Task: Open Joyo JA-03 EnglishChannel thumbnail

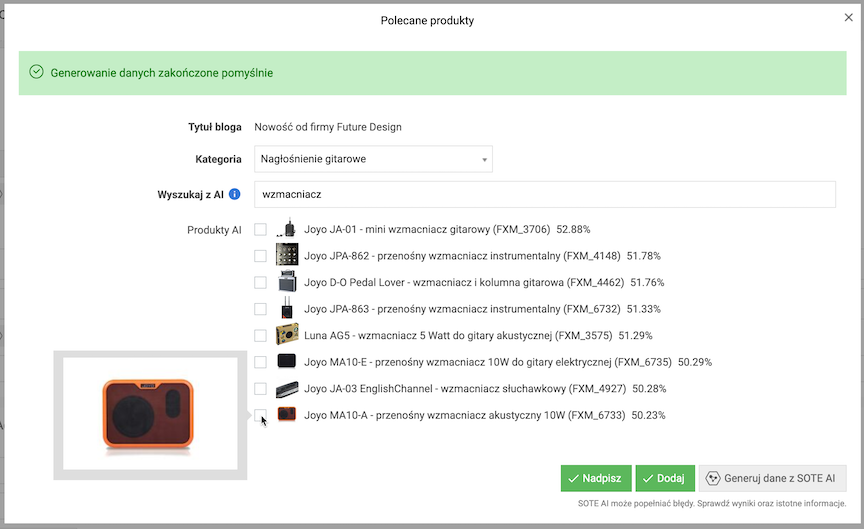Action: tap(287, 388)
